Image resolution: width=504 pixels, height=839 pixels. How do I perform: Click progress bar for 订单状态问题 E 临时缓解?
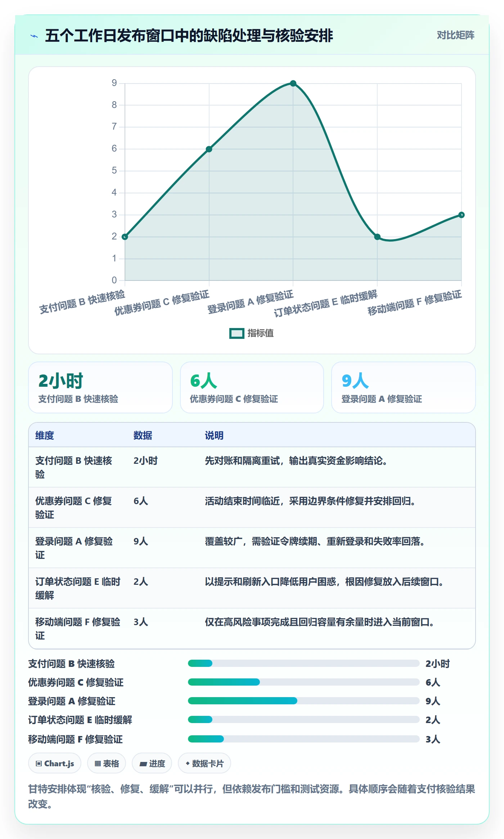point(303,719)
